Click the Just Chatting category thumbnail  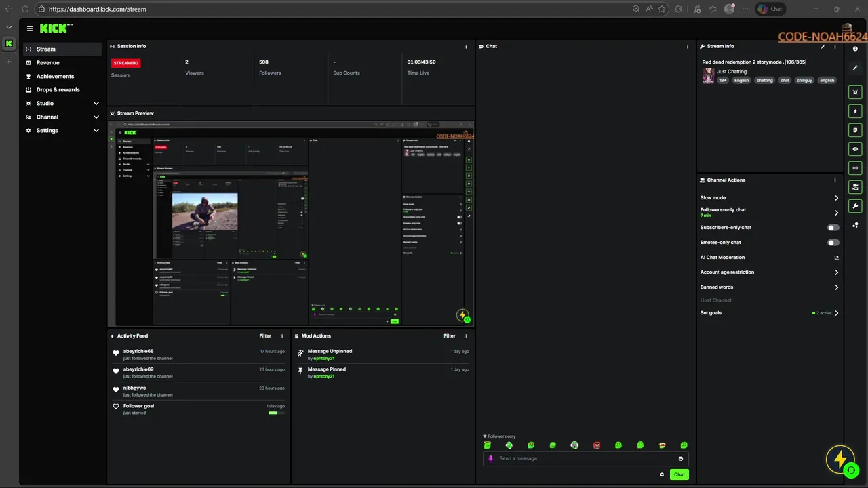[x=708, y=75]
